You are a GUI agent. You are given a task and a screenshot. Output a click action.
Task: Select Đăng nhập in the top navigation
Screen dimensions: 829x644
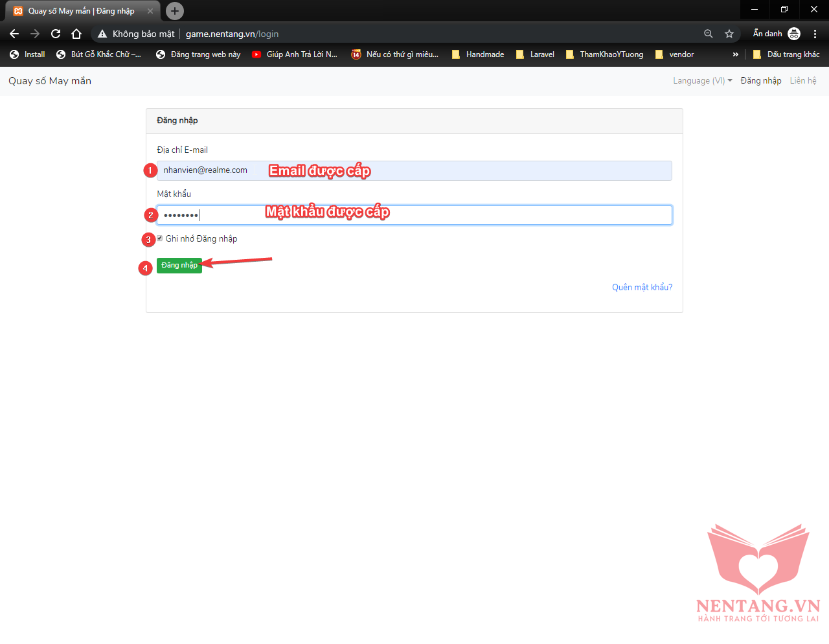(760, 81)
